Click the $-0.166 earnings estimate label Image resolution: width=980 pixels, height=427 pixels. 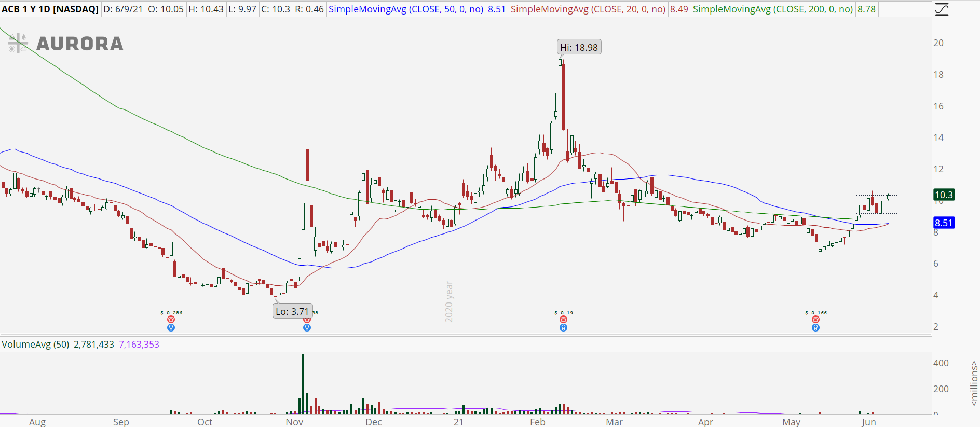click(x=816, y=313)
